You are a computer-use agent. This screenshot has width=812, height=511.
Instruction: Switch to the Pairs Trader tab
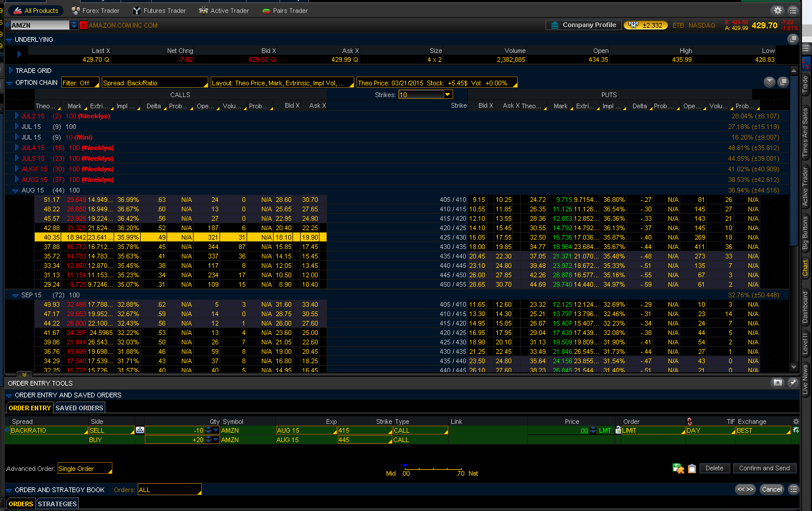(285, 11)
